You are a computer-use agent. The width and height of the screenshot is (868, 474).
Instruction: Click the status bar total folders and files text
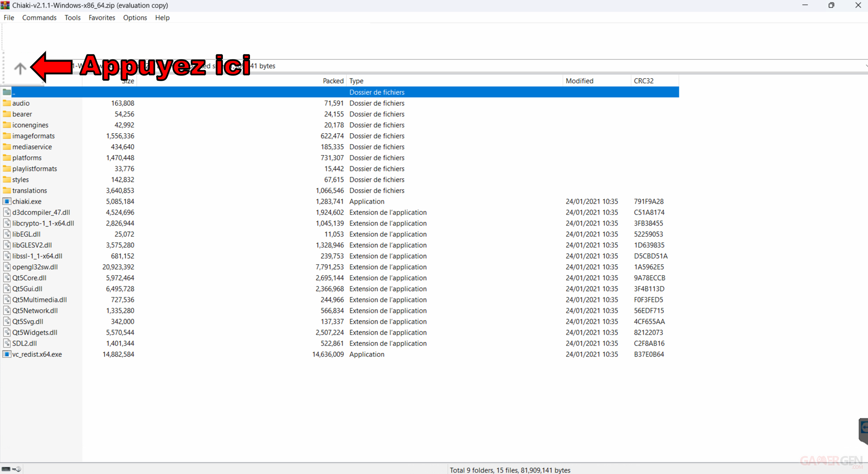click(x=510, y=470)
